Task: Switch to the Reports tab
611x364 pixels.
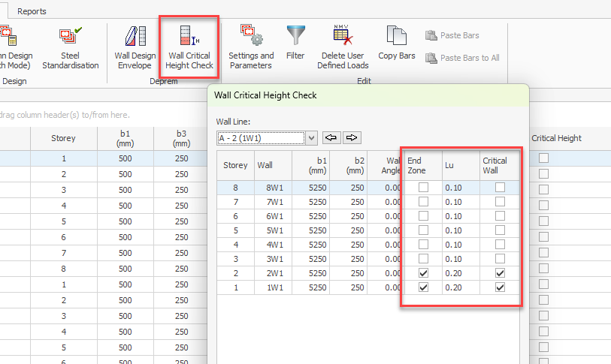Action: [32, 11]
